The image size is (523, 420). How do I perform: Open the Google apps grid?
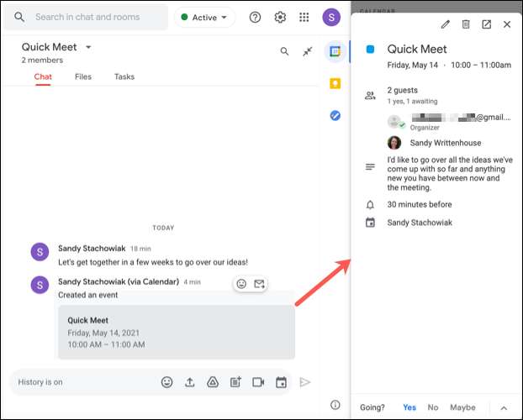pos(304,17)
